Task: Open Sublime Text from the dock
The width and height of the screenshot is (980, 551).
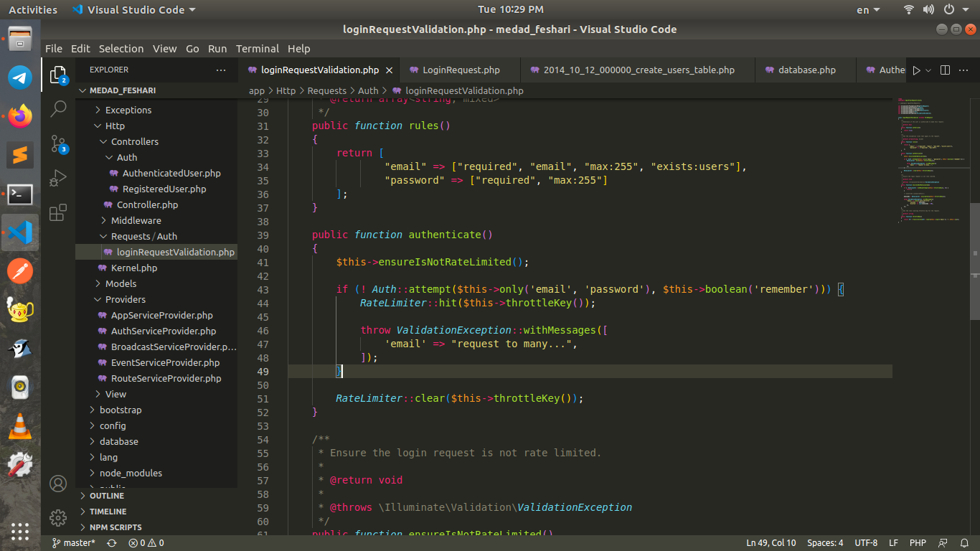Action: 20,154
